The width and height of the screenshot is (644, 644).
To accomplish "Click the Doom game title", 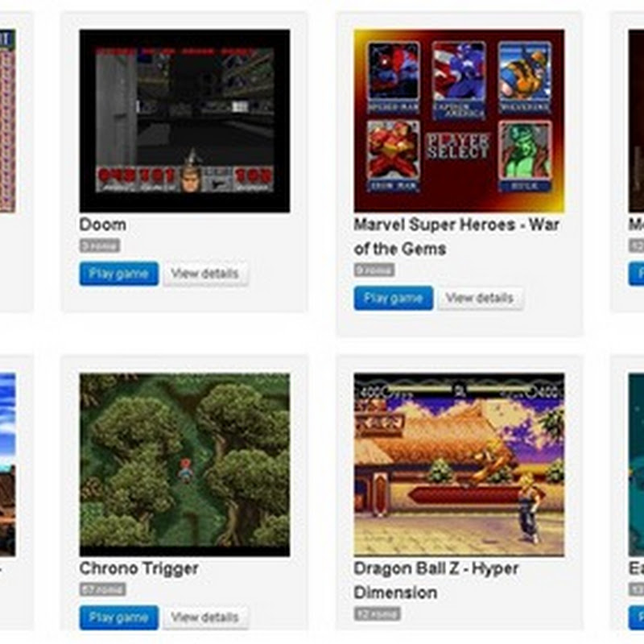I will pos(103,225).
